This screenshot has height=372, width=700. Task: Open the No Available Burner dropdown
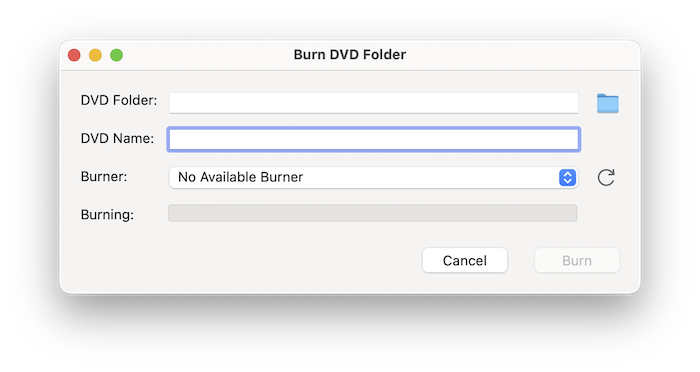[374, 177]
